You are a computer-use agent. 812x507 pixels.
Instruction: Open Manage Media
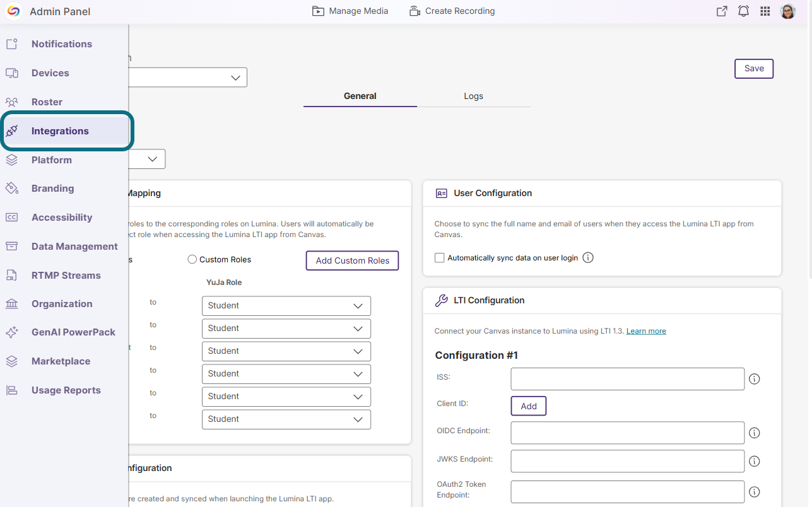click(x=350, y=11)
